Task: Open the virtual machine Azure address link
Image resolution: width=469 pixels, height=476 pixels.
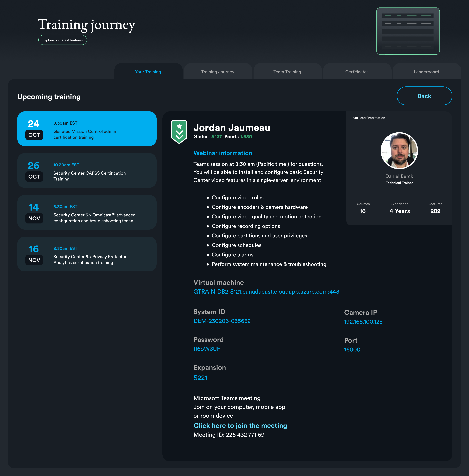Action: pyautogui.click(x=266, y=292)
